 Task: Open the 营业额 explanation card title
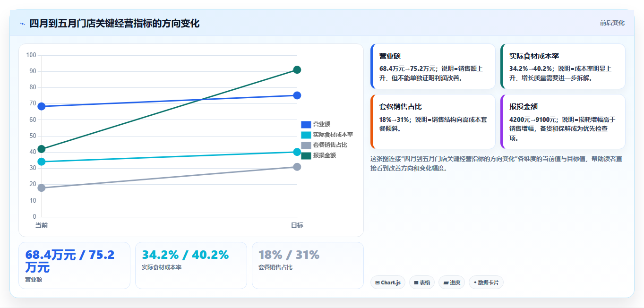point(390,56)
